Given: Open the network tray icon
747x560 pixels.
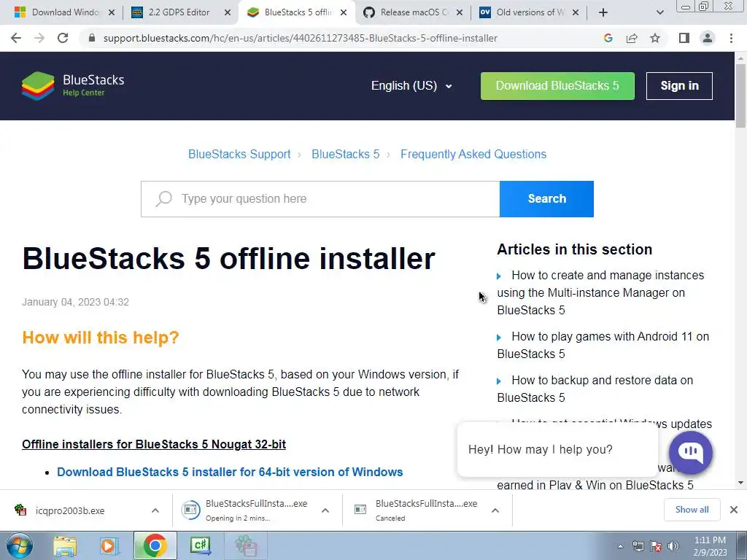Looking at the screenshot, I should pos(638,546).
